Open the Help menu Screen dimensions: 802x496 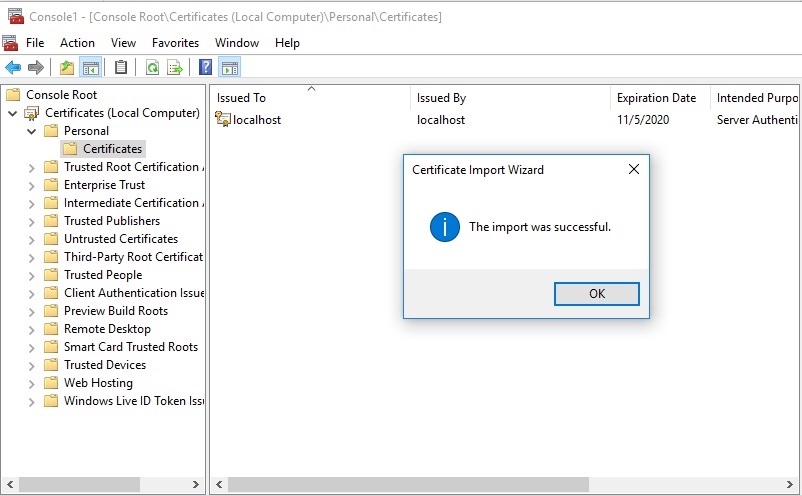click(x=287, y=42)
